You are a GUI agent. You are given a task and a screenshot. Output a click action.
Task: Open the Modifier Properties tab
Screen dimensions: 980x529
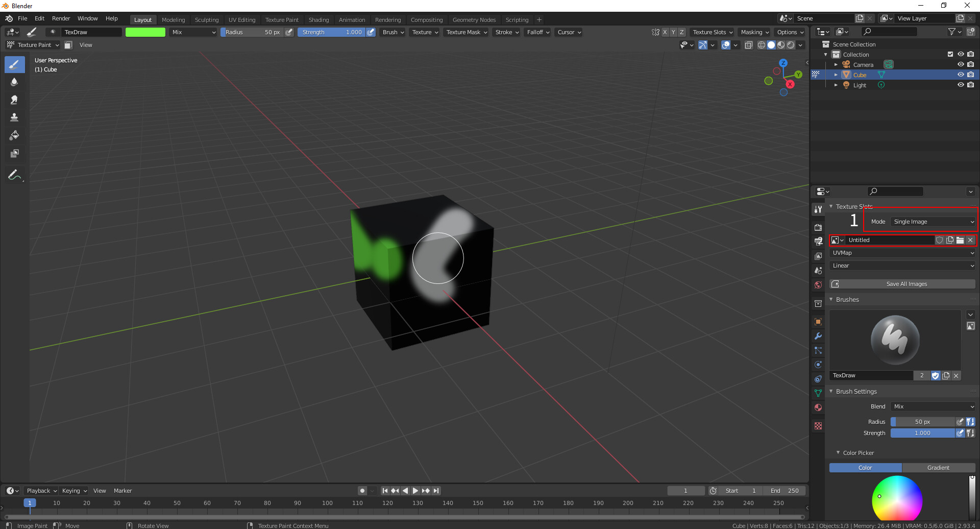click(818, 335)
